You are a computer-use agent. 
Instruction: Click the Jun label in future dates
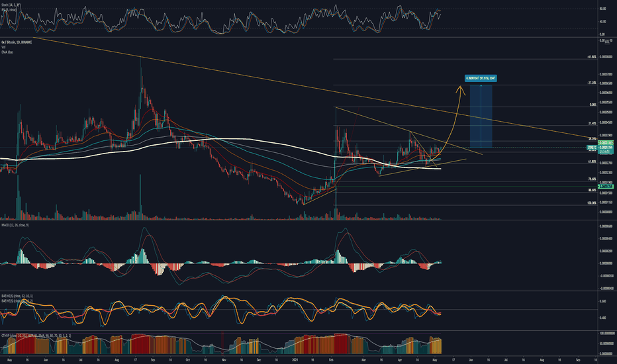(x=471, y=359)
